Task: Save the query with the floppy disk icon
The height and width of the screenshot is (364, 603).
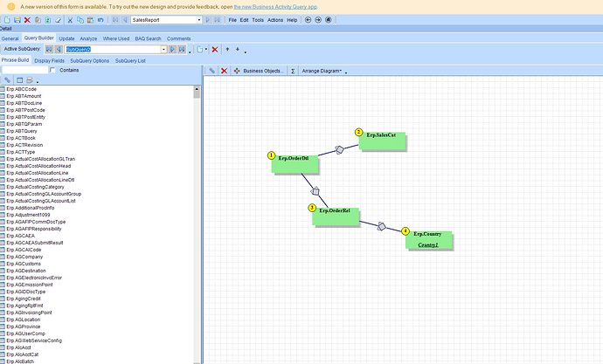Action: click(x=17, y=20)
